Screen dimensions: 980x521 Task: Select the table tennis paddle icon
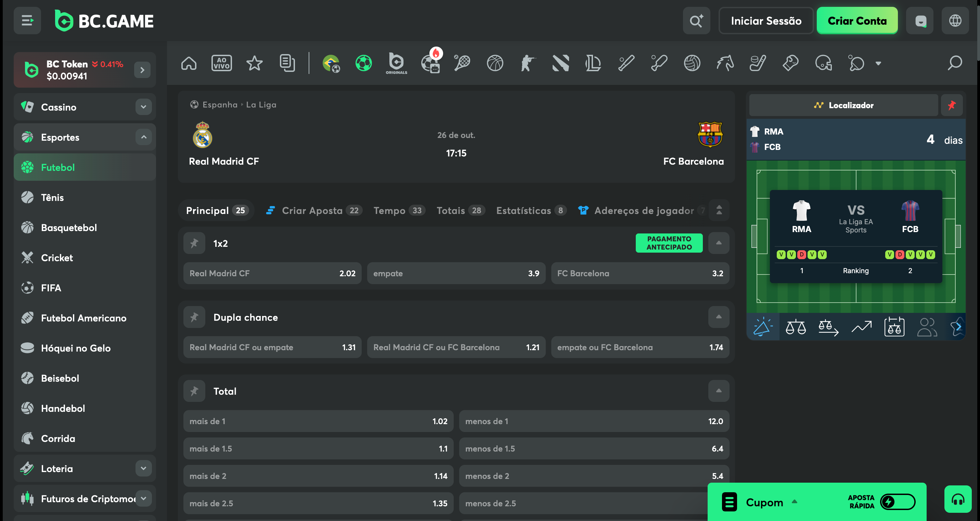tap(856, 63)
